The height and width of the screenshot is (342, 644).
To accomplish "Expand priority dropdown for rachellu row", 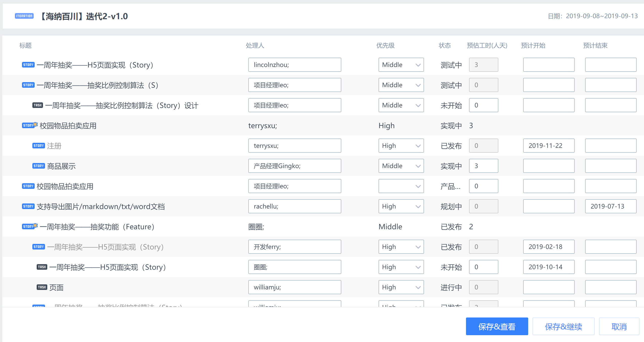I will [x=401, y=207].
